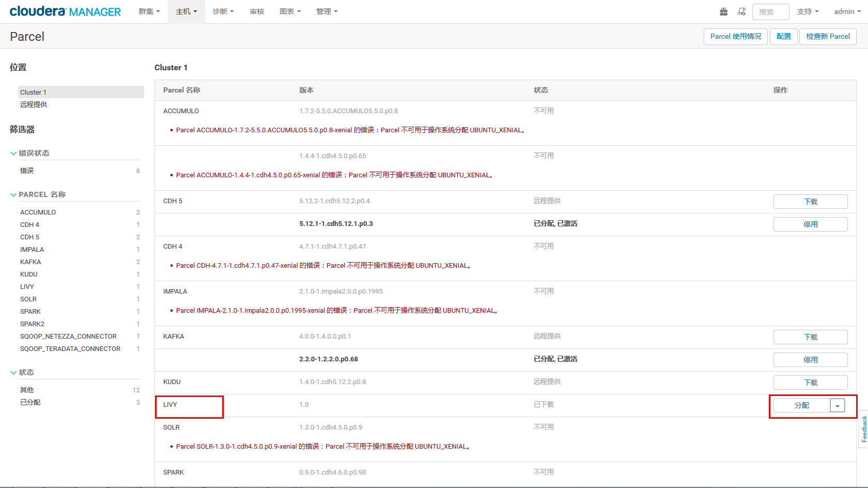Image resolution: width=868 pixels, height=488 pixels.
Task: Click 下载 for KUDU parcel
Action: tap(810, 383)
